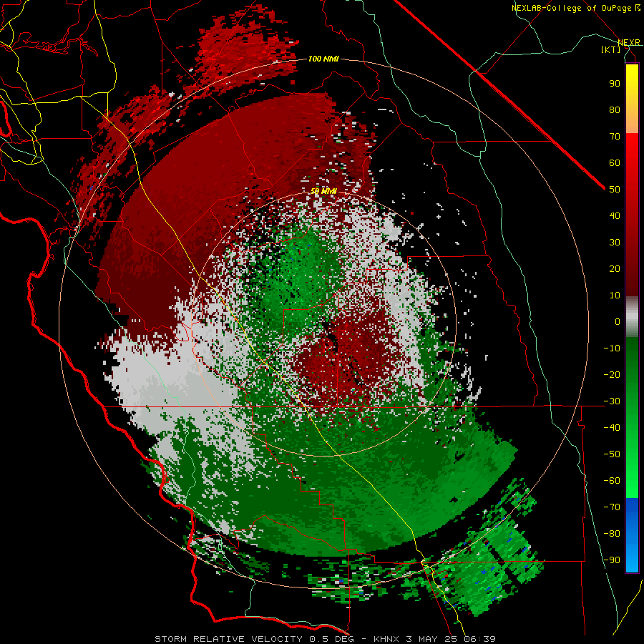Image resolution: width=644 pixels, height=644 pixels.
Task: Click the -90 value on the velocity scale
Action: tap(612, 560)
